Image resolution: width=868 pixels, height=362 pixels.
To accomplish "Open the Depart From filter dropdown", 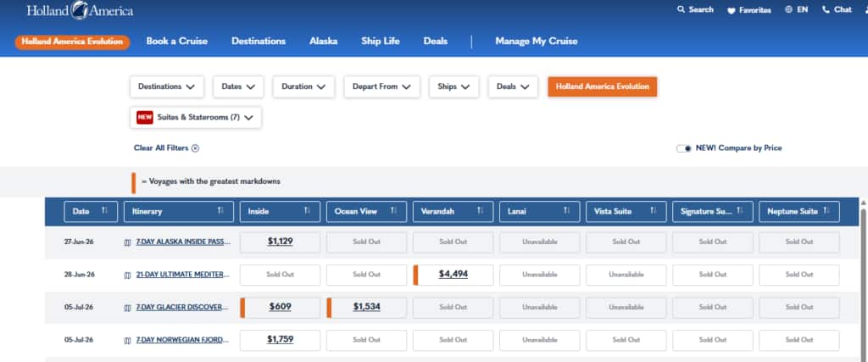I will click(382, 87).
